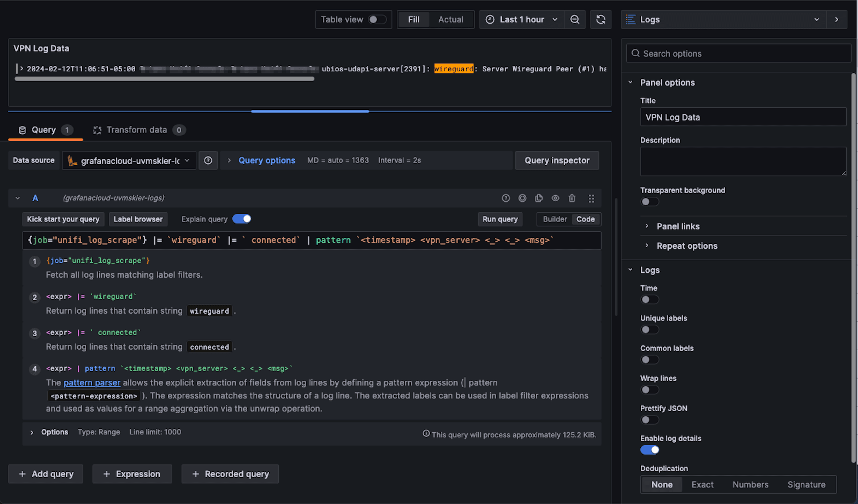This screenshot has height=504, width=858.
Task: Switch to Code mode
Action: pyautogui.click(x=586, y=219)
